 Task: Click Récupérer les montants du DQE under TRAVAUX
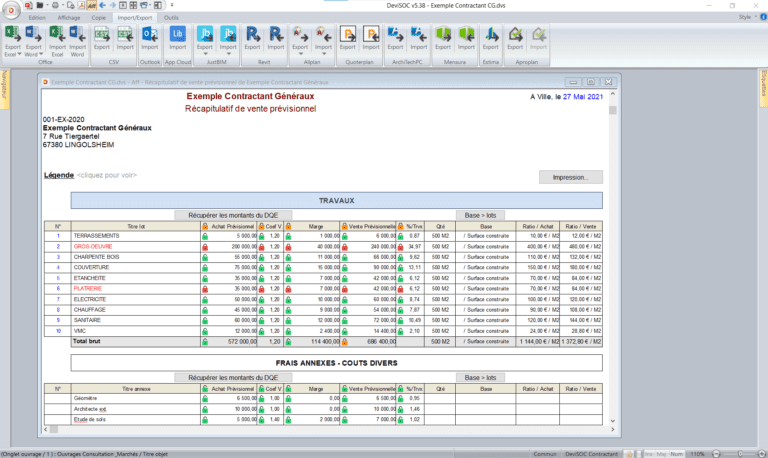(233, 215)
